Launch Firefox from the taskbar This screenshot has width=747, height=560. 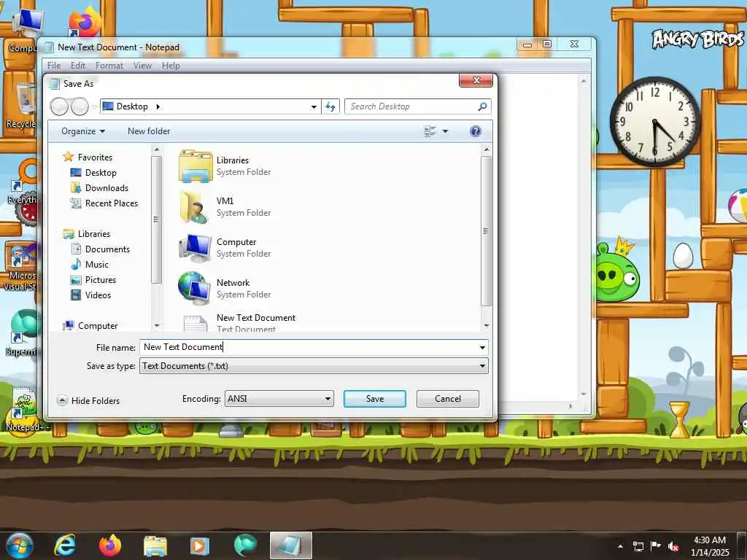click(109, 545)
